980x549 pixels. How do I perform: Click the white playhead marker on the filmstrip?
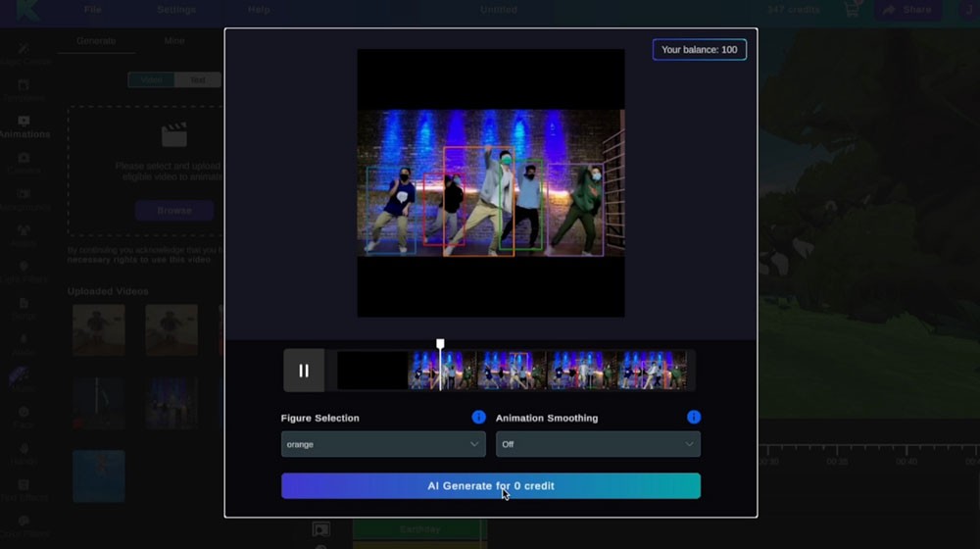click(440, 344)
